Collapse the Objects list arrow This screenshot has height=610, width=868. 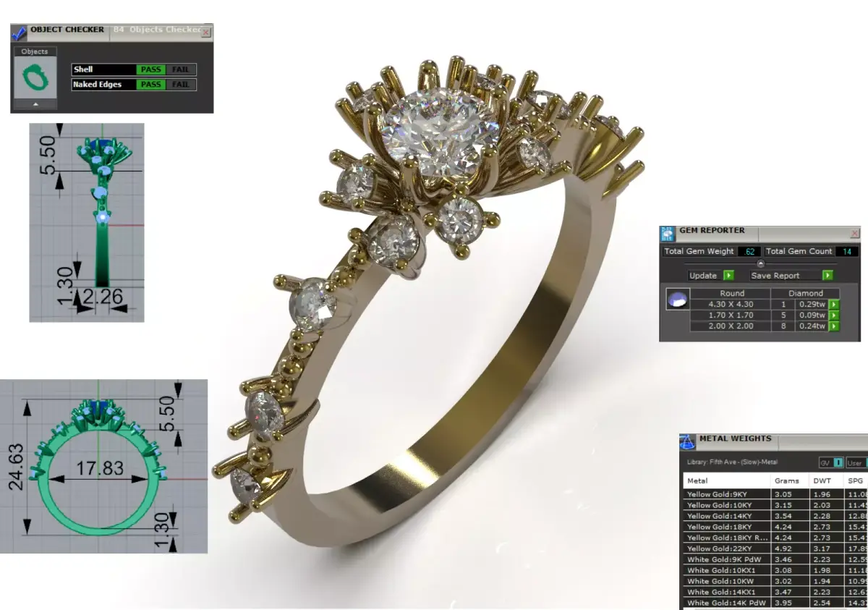tap(34, 104)
